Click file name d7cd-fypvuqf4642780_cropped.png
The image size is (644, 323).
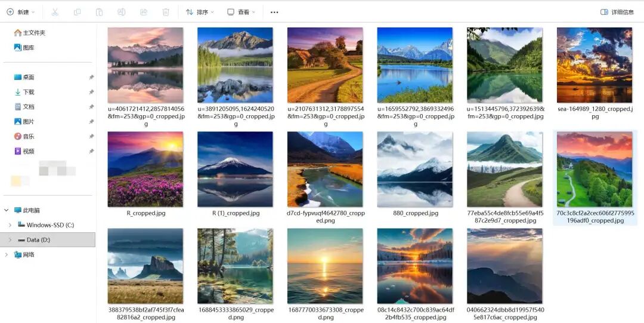(326, 217)
